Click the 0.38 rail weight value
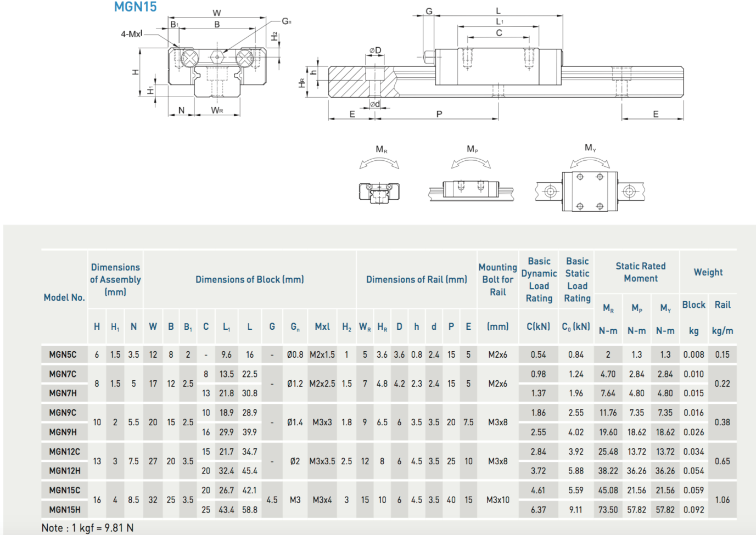This screenshot has height=535, width=756. click(x=723, y=423)
